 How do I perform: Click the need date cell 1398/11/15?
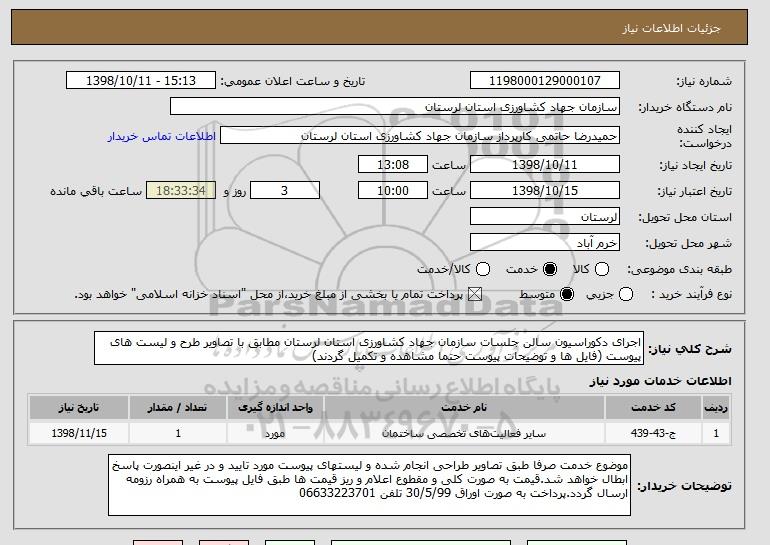(x=79, y=433)
